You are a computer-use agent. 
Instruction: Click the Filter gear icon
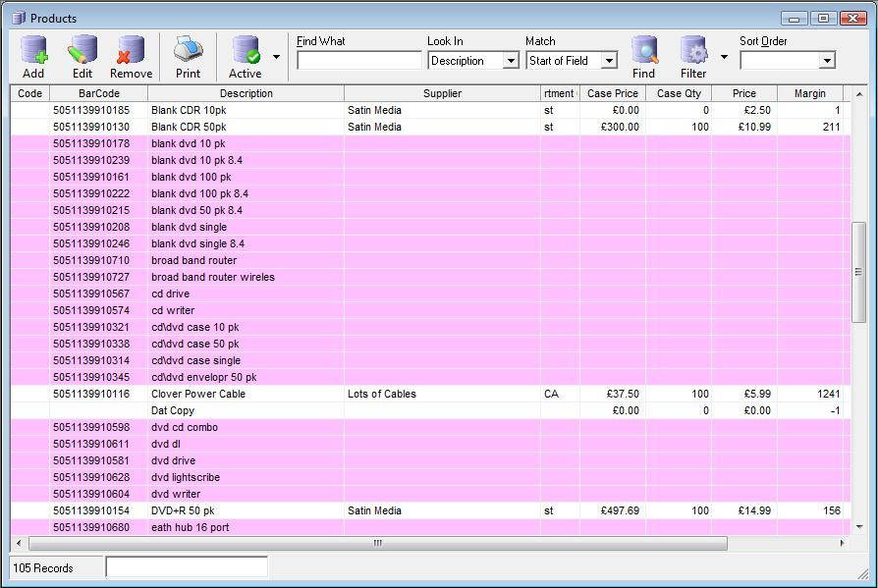click(x=693, y=51)
